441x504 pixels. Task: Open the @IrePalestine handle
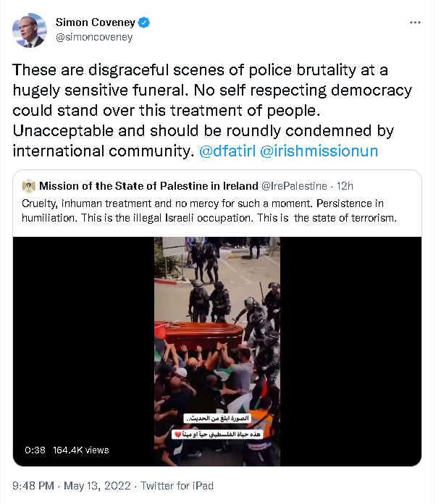tap(295, 186)
